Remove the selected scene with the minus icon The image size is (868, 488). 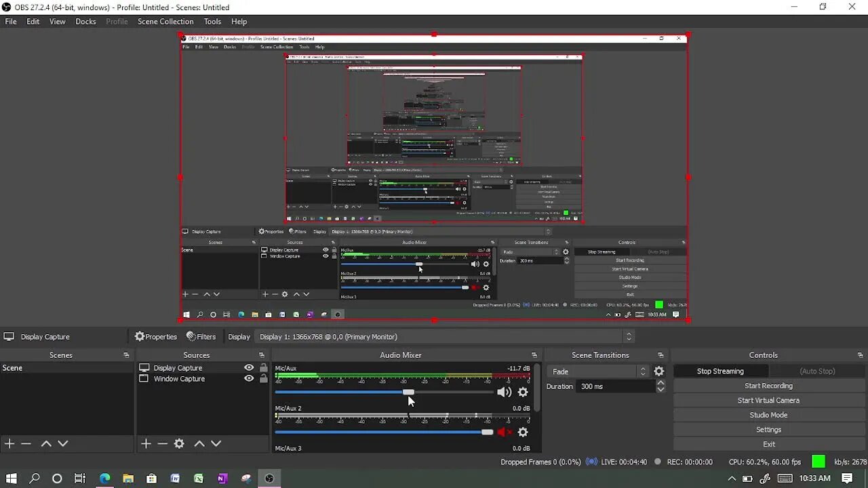click(26, 444)
